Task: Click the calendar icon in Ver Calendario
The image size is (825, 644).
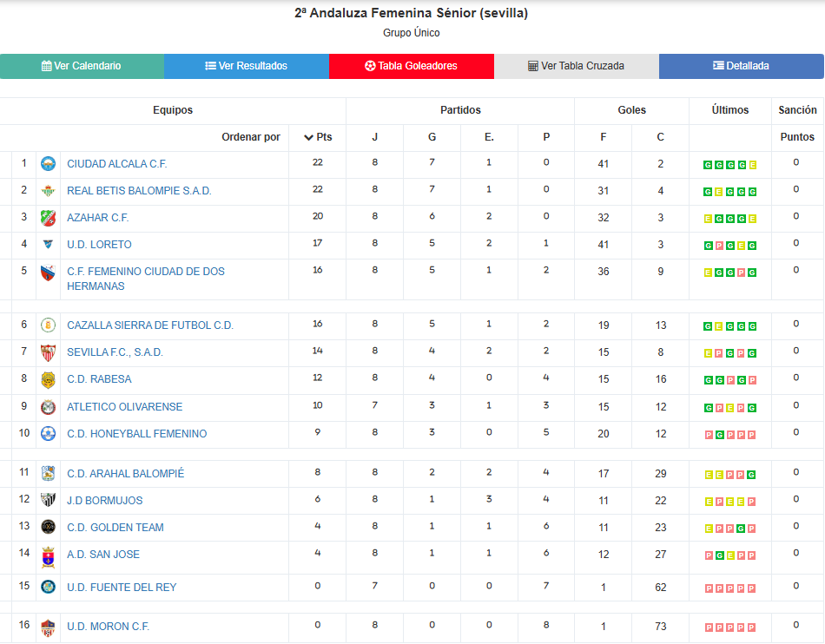Action: (46, 66)
